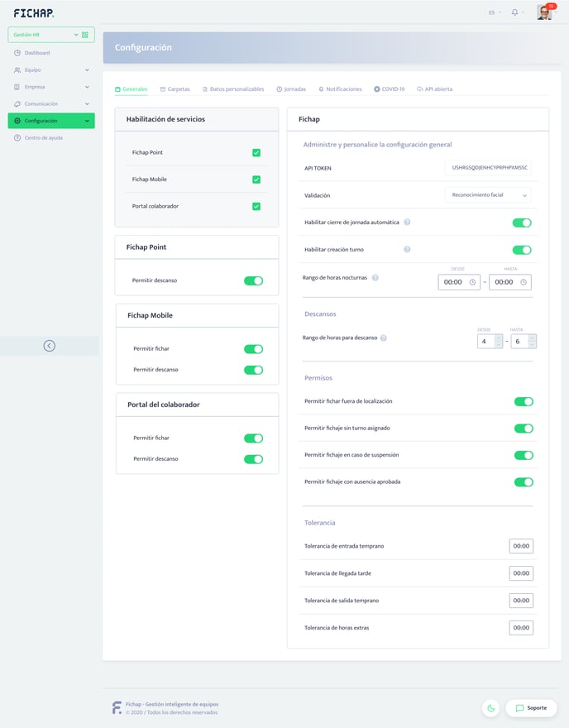Click the Equipo people icon
This screenshot has width=569, height=728.
point(17,70)
